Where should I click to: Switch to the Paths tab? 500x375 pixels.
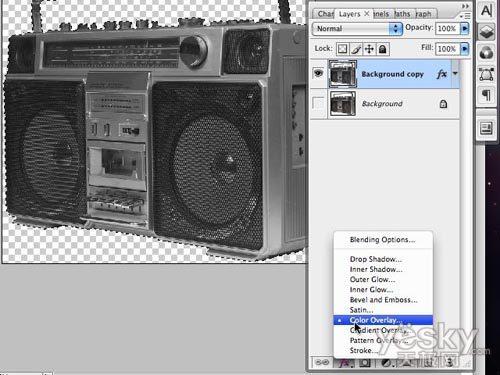coord(402,14)
